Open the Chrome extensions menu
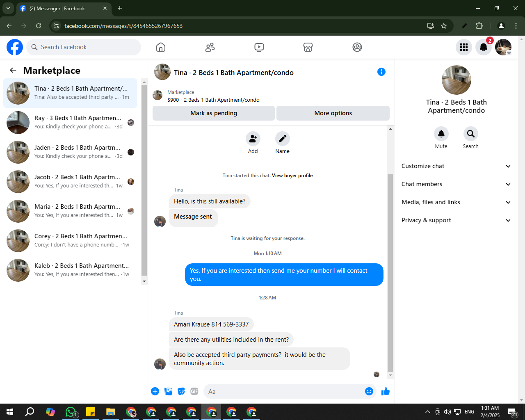 pos(479,26)
